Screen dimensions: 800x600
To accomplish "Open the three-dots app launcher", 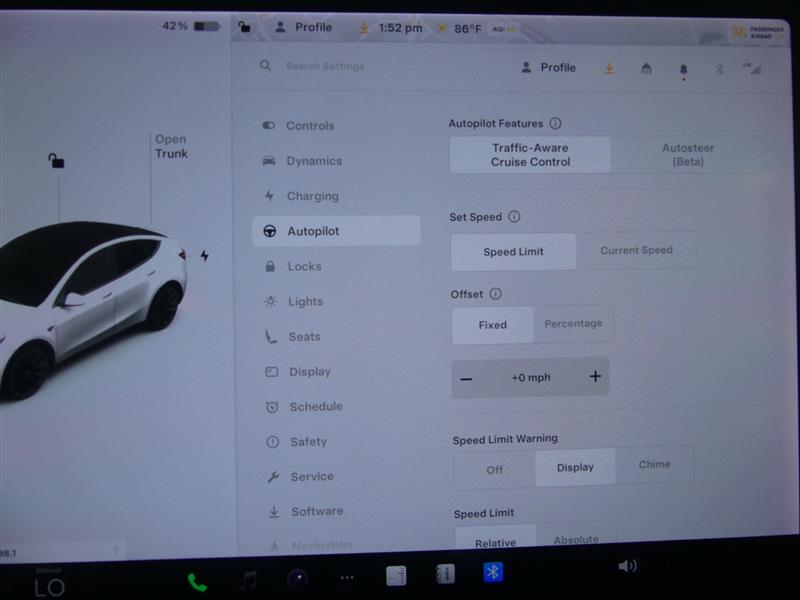I will tap(347, 578).
